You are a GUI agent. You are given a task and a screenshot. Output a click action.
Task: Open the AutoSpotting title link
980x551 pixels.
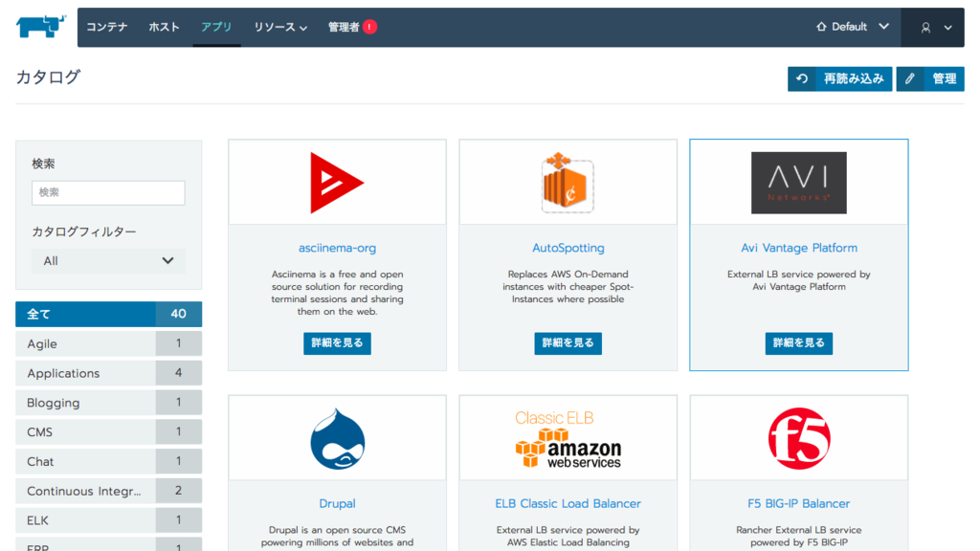tap(568, 248)
